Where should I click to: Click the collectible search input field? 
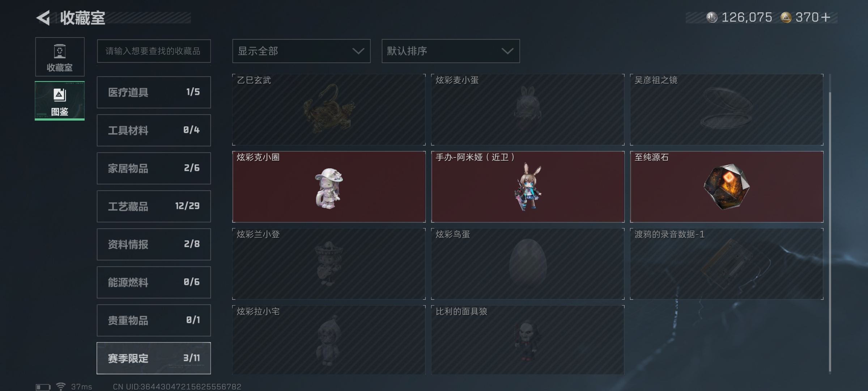154,51
